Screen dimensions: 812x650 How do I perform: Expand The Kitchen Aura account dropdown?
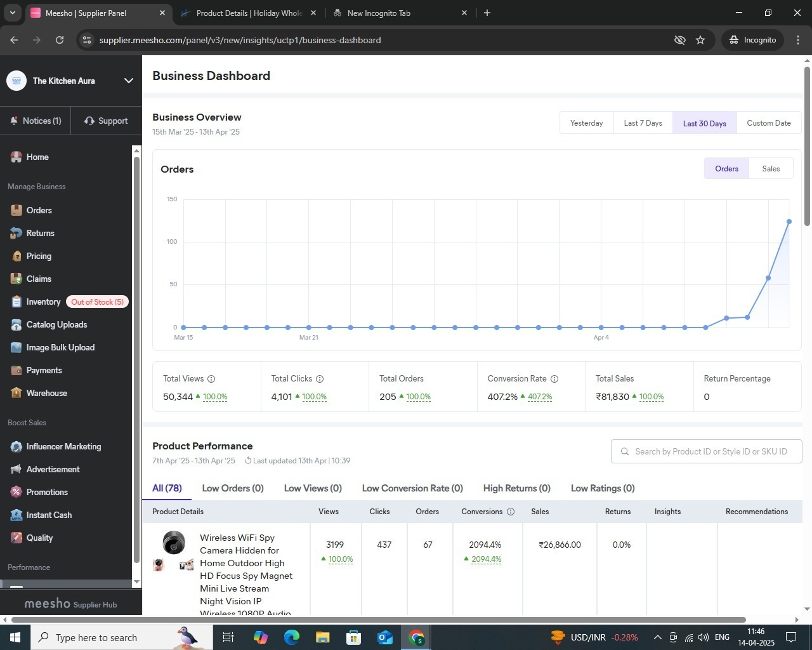pyautogui.click(x=129, y=81)
